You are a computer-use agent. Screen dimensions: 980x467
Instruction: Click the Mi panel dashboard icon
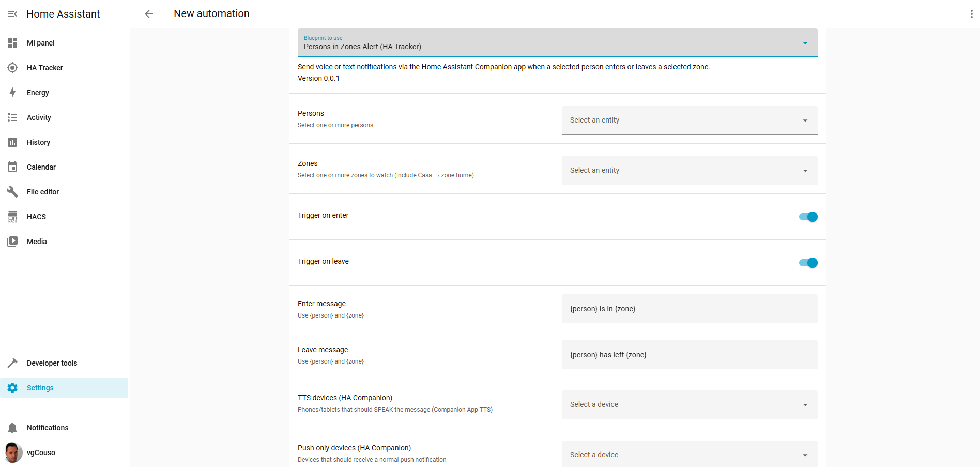pos(12,43)
